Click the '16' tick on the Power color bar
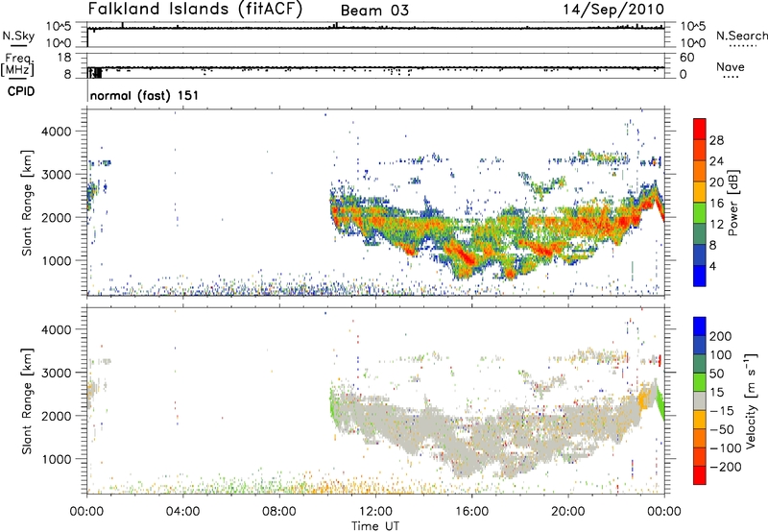The width and height of the screenshot is (768, 532). point(716,204)
